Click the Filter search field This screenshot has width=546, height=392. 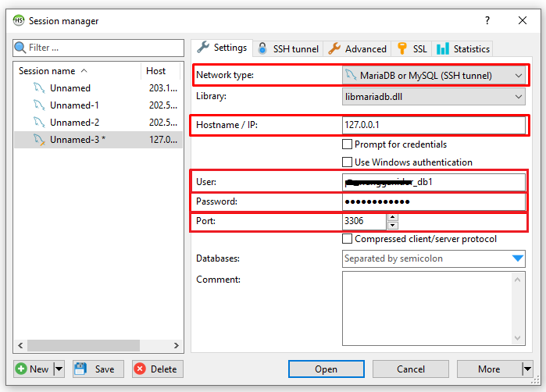[x=98, y=48]
